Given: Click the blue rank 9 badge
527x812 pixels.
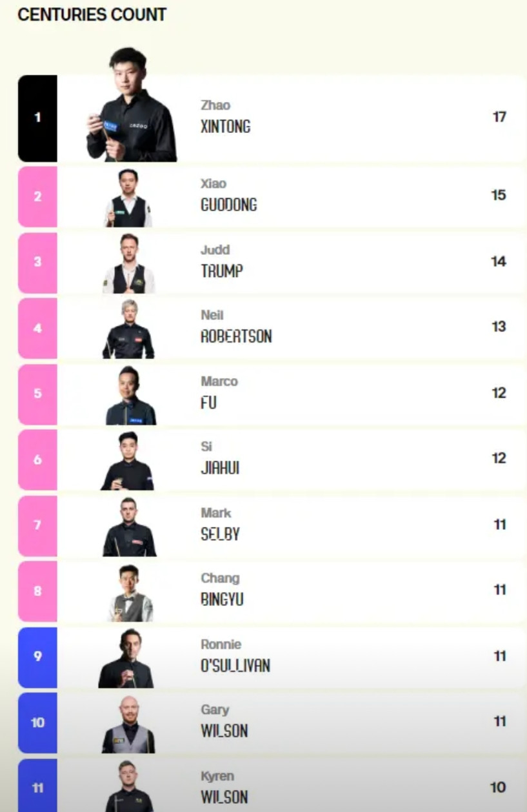Looking at the screenshot, I should (37, 657).
